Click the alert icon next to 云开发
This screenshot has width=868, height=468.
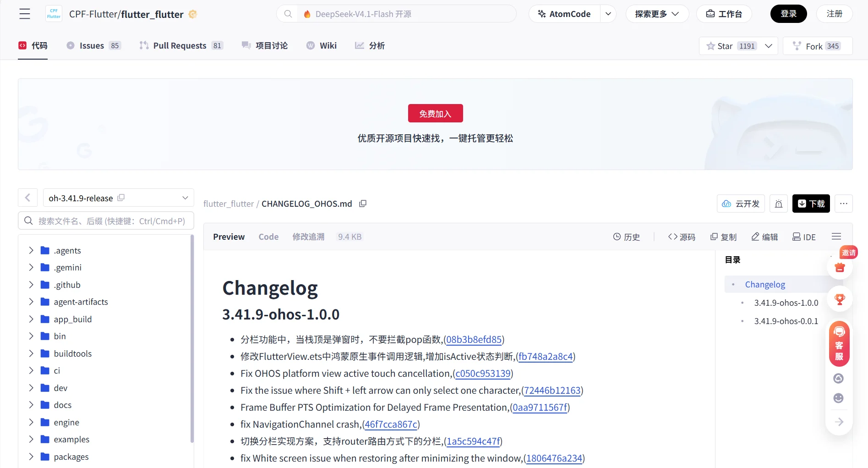click(779, 204)
